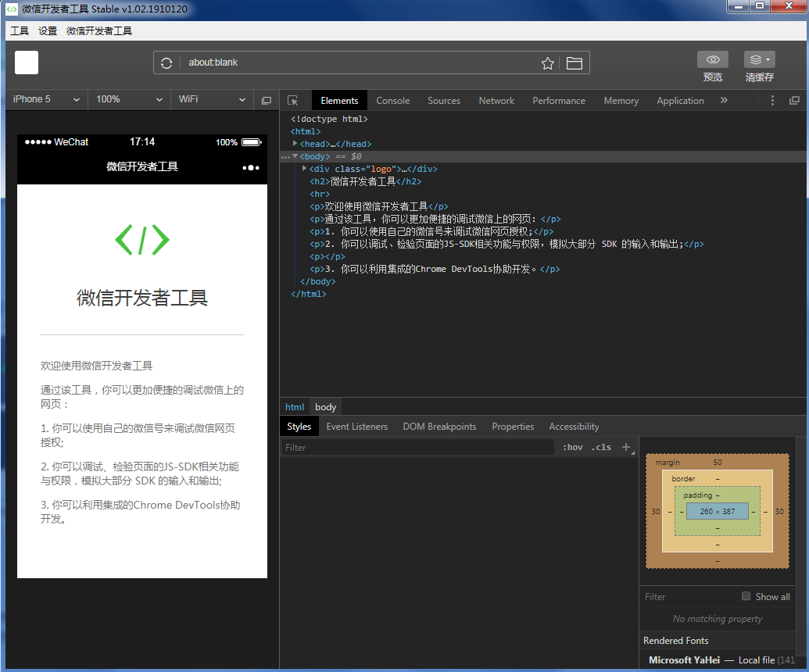Click the undock DevTools window icon
This screenshot has height=672, width=809.
[794, 101]
